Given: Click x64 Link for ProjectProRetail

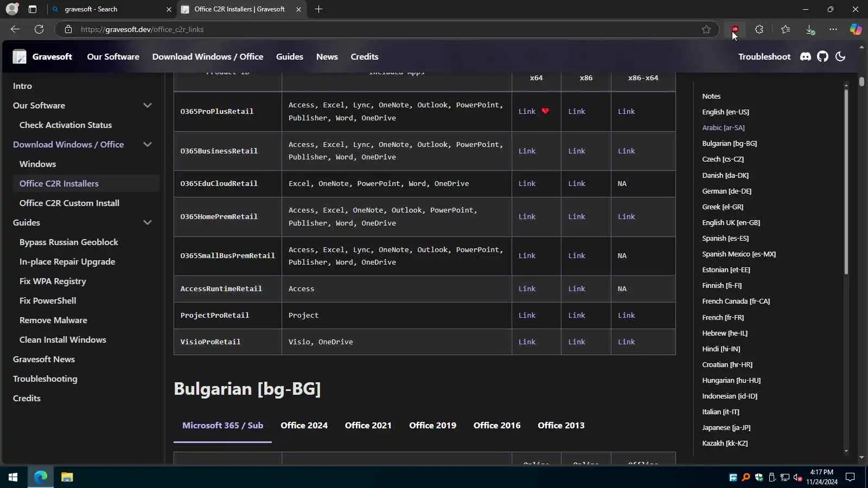Looking at the screenshot, I should pyautogui.click(x=527, y=315).
